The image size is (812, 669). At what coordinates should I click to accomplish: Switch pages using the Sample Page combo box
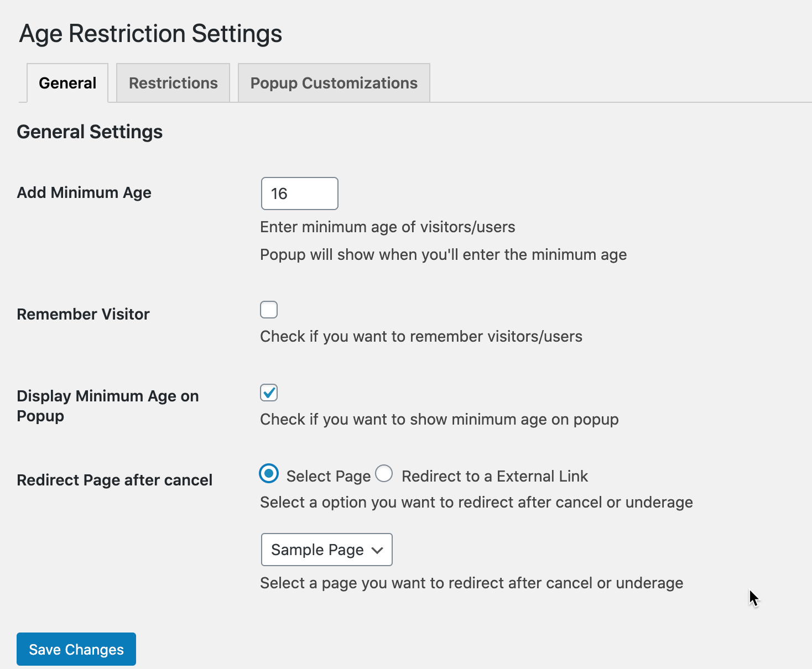click(326, 550)
